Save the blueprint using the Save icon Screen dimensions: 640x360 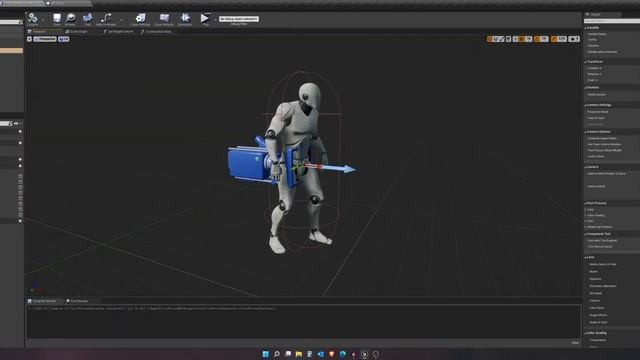(x=57, y=19)
